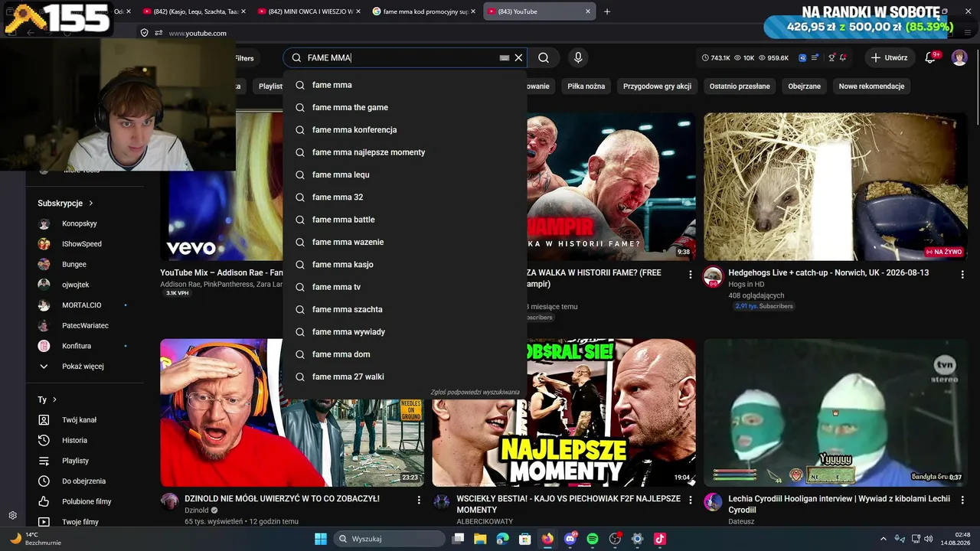Select the Ostatnio przesłane chip
This screenshot has width=980, height=551.
(x=740, y=86)
